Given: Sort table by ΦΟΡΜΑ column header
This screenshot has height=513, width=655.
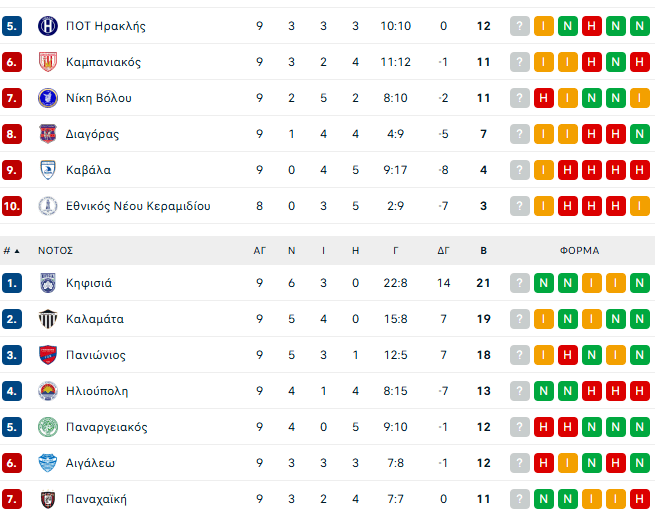Looking at the screenshot, I should (x=579, y=251).
